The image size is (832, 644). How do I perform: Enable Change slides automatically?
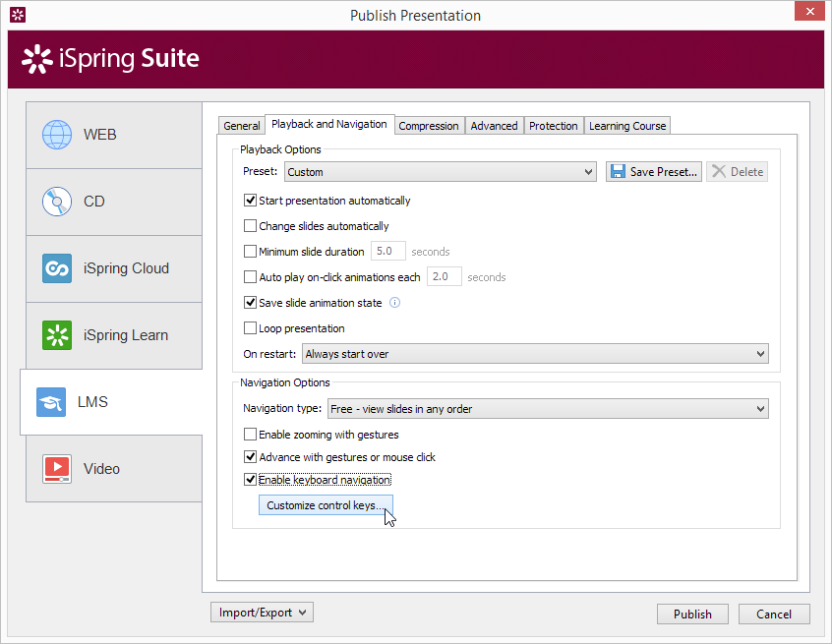(250, 226)
